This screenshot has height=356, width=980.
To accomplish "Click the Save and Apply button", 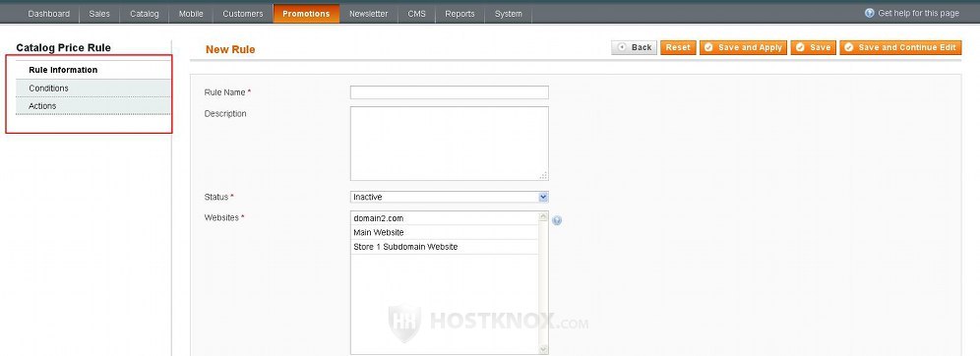I will click(x=743, y=47).
